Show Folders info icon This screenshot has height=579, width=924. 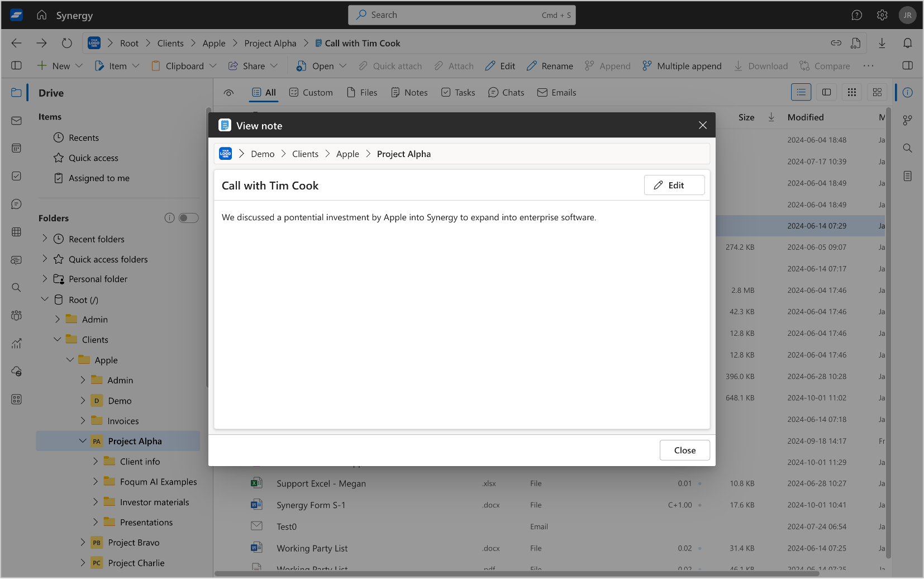coord(169,218)
